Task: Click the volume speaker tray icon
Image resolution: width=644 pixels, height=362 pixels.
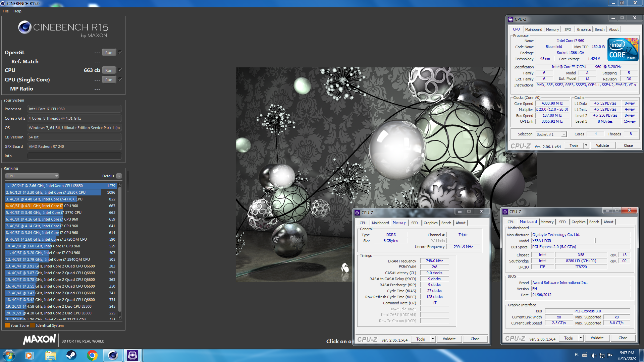Action: pos(594,355)
